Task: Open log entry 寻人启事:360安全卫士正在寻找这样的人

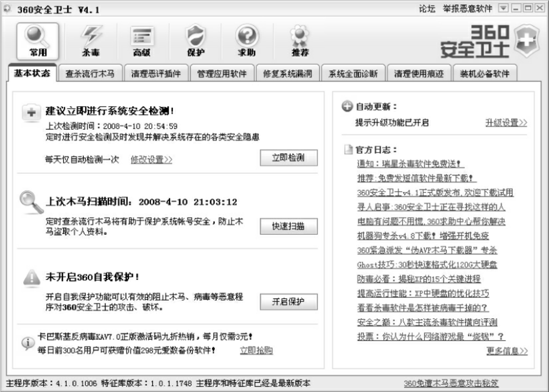Action: tap(431, 207)
